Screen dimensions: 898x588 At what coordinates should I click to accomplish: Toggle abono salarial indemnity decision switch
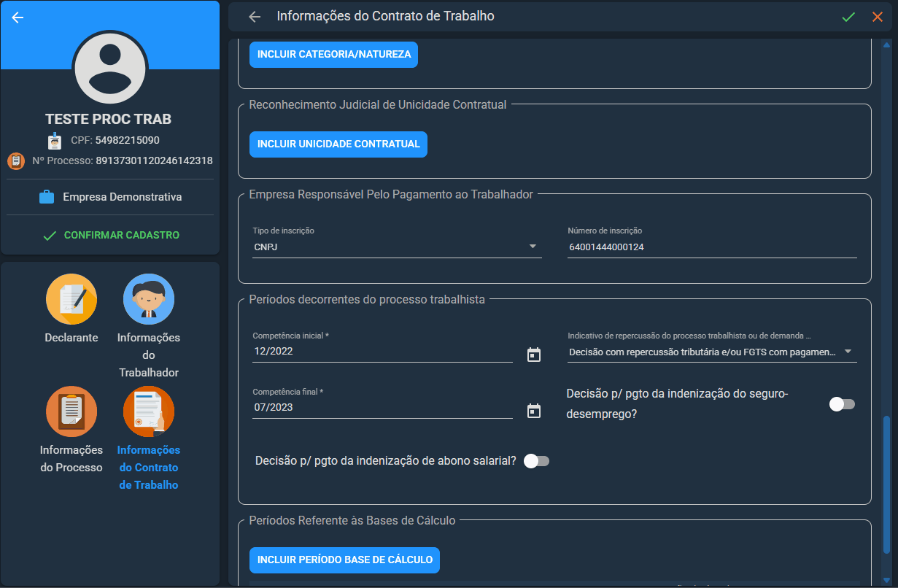click(x=536, y=461)
